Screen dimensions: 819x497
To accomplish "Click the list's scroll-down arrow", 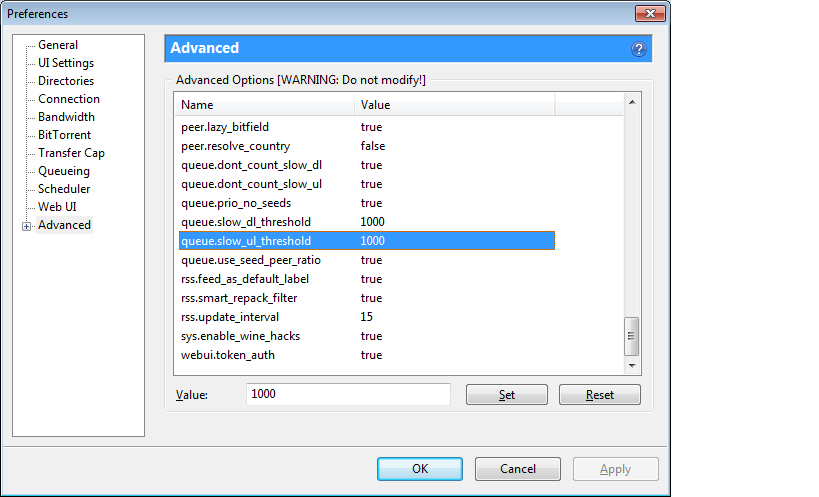I will pos(632,365).
